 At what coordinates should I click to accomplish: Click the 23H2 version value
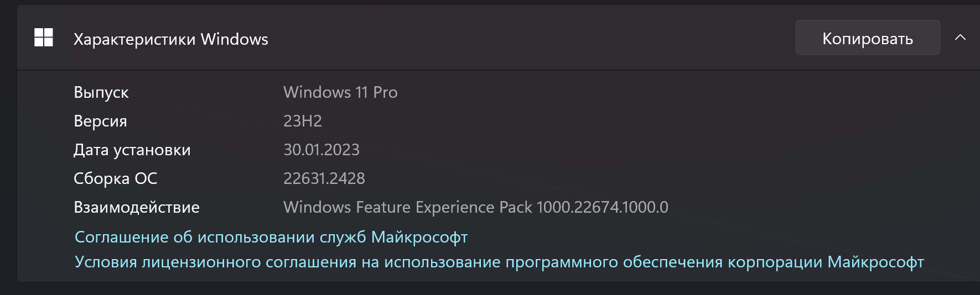(303, 121)
